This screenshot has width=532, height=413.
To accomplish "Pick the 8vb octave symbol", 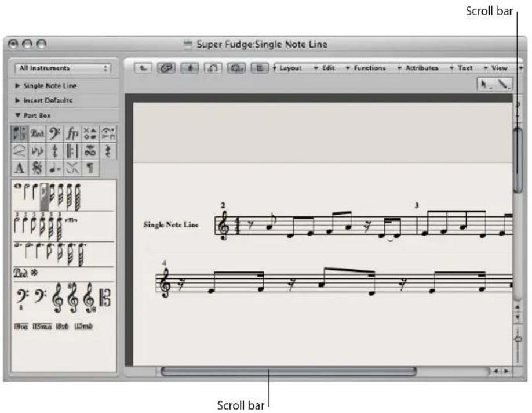I will tap(62, 327).
